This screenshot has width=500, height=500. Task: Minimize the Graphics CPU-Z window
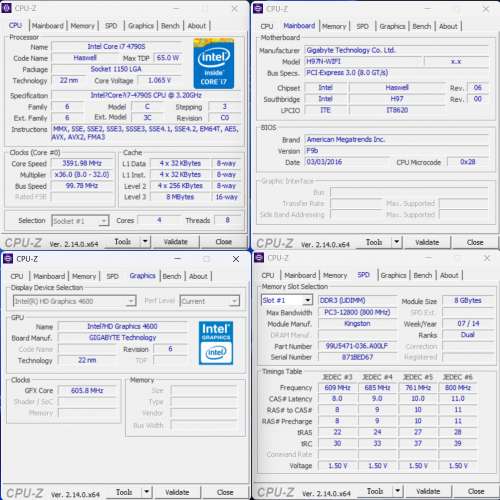178,259
